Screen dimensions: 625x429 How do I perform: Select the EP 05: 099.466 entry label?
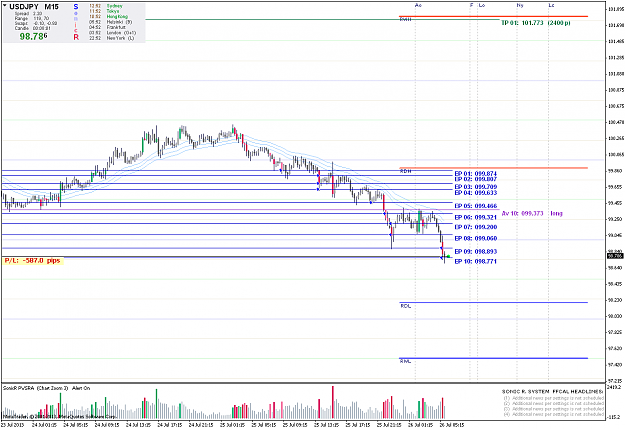click(x=476, y=206)
